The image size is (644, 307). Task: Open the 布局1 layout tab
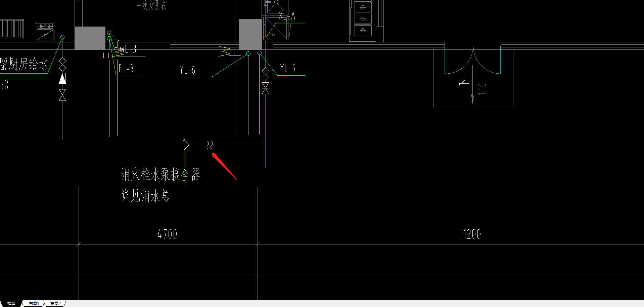pos(34,303)
